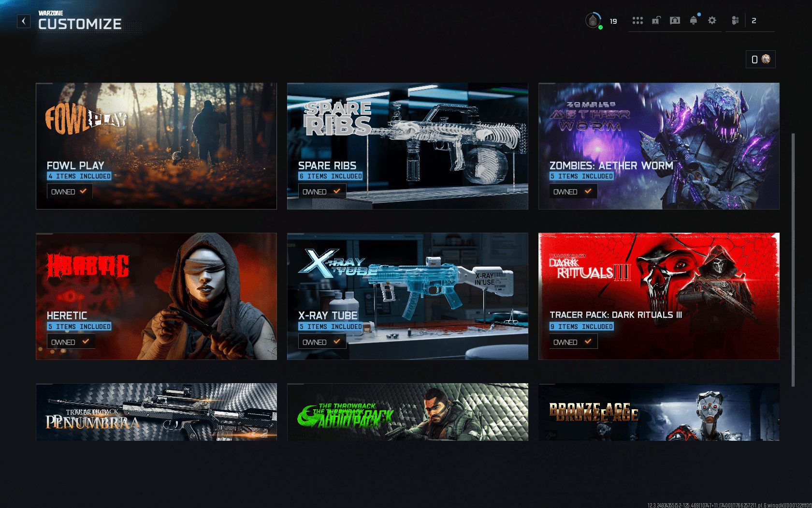Click the Owned button on X-Ray Tube
Screen dimensions: 812x508
pyautogui.click(x=321, y=342)
